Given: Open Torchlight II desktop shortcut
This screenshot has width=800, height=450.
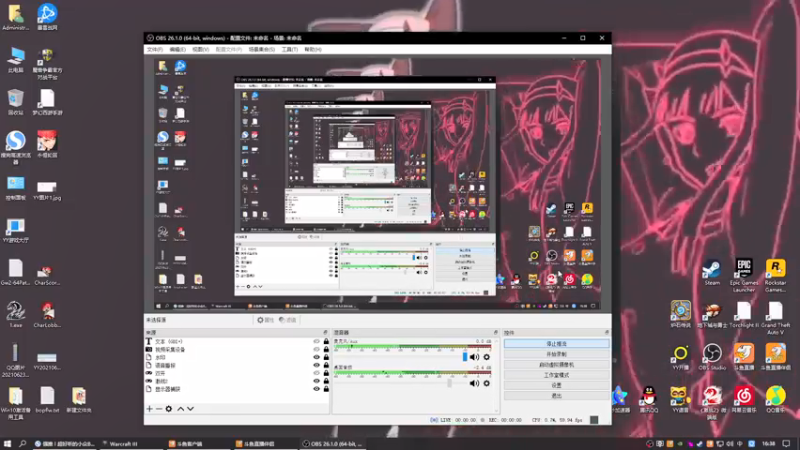Looking at the screenshot, I should coord(743,315).
